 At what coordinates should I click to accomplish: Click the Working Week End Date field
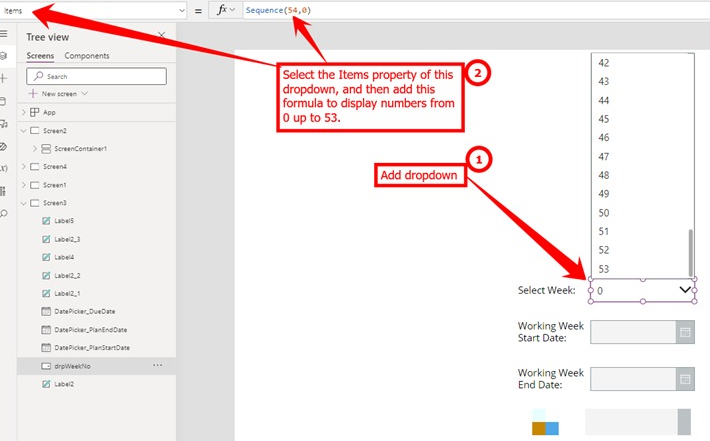click(x=633, y=379)
